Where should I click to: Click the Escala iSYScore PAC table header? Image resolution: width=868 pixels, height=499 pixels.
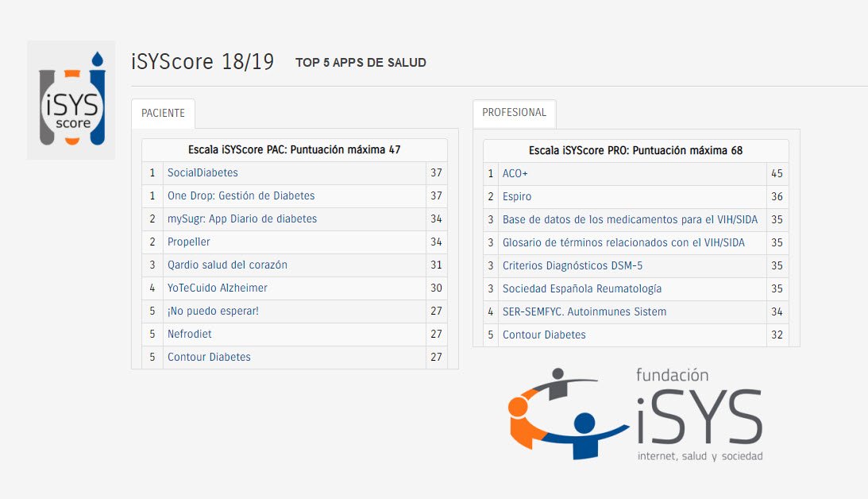coord(295,150)
